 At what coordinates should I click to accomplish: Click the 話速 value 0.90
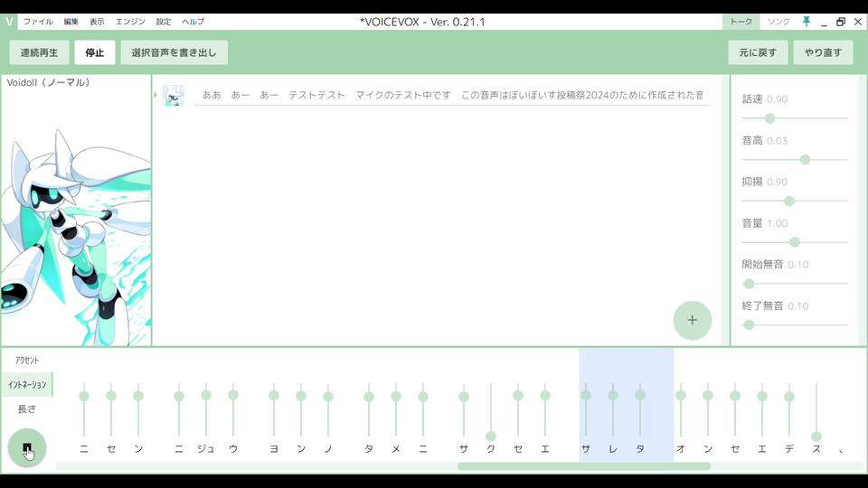point(778,99)
